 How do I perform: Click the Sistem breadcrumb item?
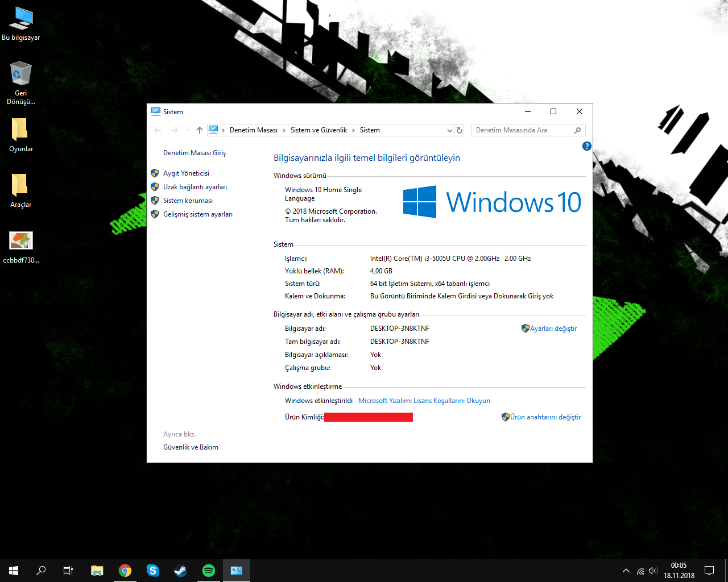coord(370,130)
